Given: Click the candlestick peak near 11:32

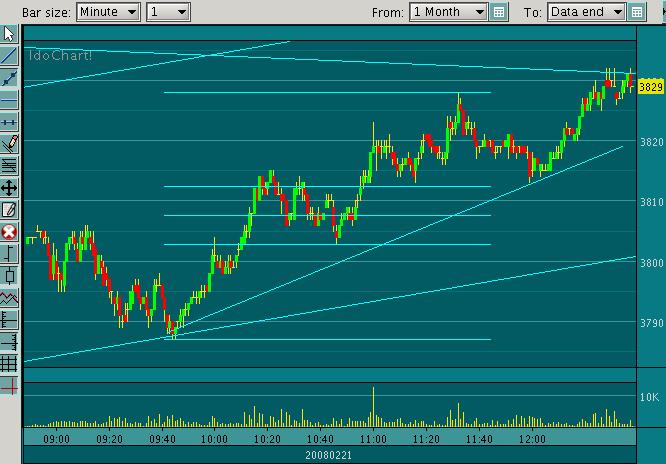Looking at the screenshot, I should [x=459, y=106].
